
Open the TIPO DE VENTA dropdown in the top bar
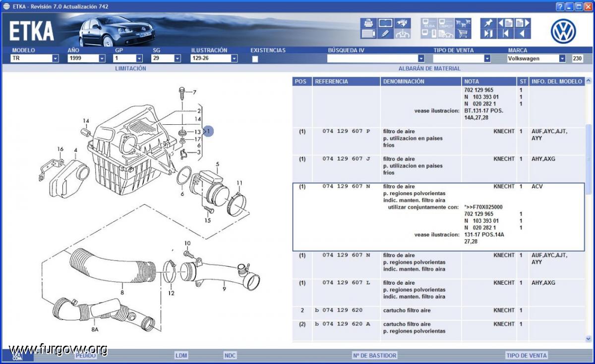click(487, 58)
